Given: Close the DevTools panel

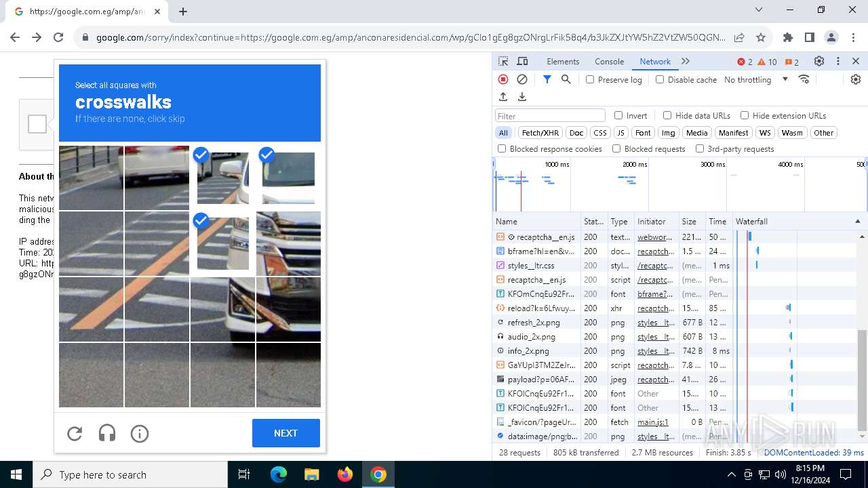Looking at the screenshot, I should 856,61.
